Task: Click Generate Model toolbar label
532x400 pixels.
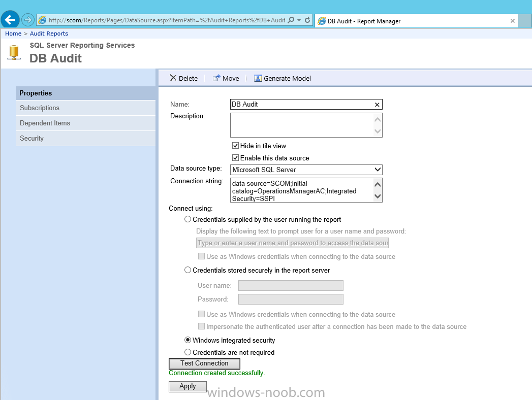Action: click(x=287, y=78)
